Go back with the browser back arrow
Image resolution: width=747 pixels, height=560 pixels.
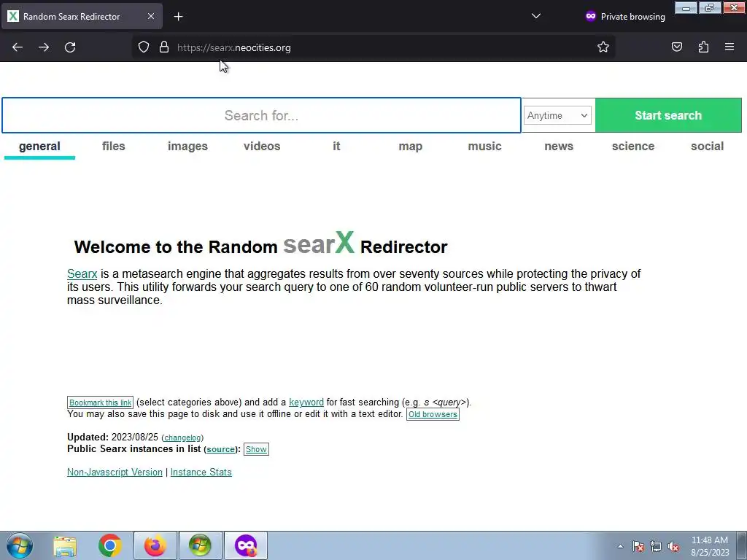[x=18, y=47]
